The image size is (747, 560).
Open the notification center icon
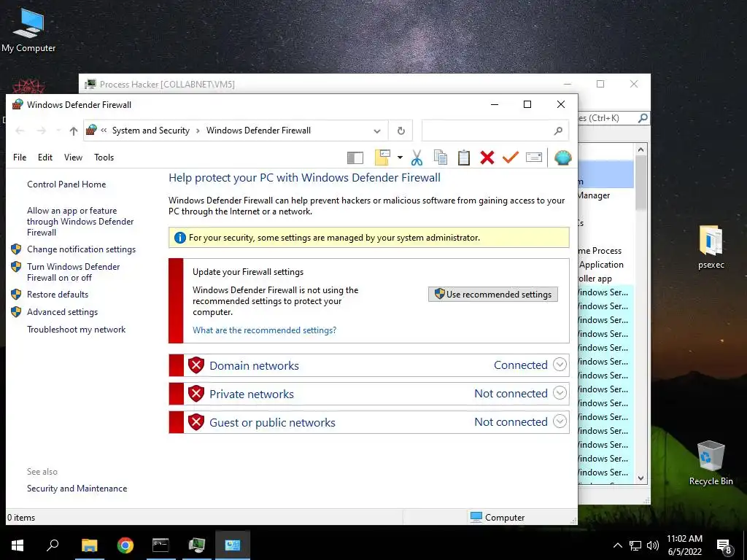724,545
